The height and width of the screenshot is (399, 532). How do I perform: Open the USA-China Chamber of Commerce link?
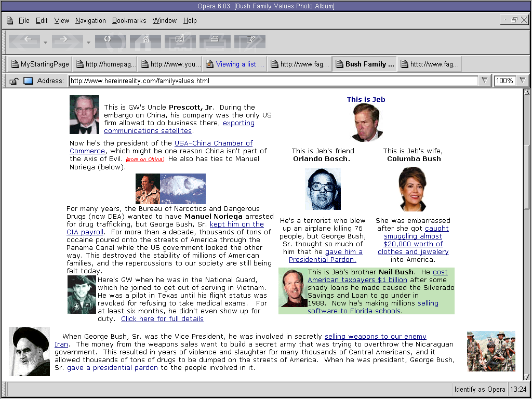click(161, 147)
